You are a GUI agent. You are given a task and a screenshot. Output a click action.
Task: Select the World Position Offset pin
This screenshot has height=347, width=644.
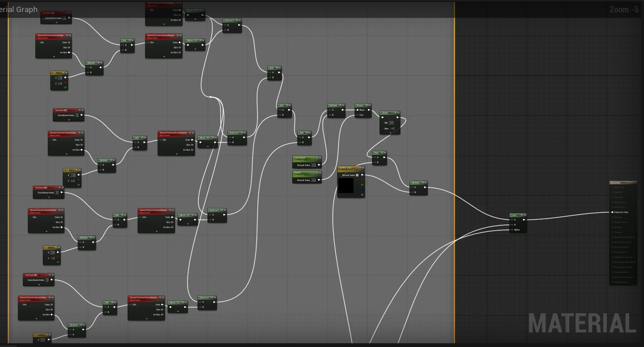click(x=612, y=237)
